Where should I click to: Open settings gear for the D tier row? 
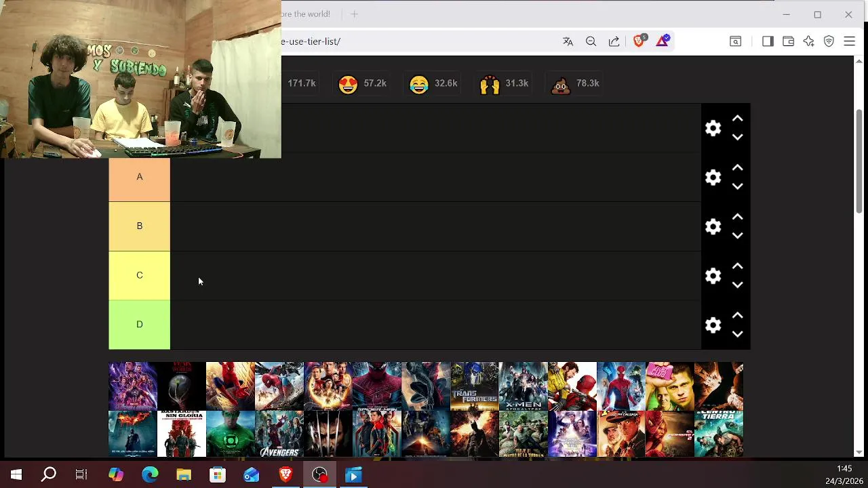pyautogui.click(x=713, y=325)
